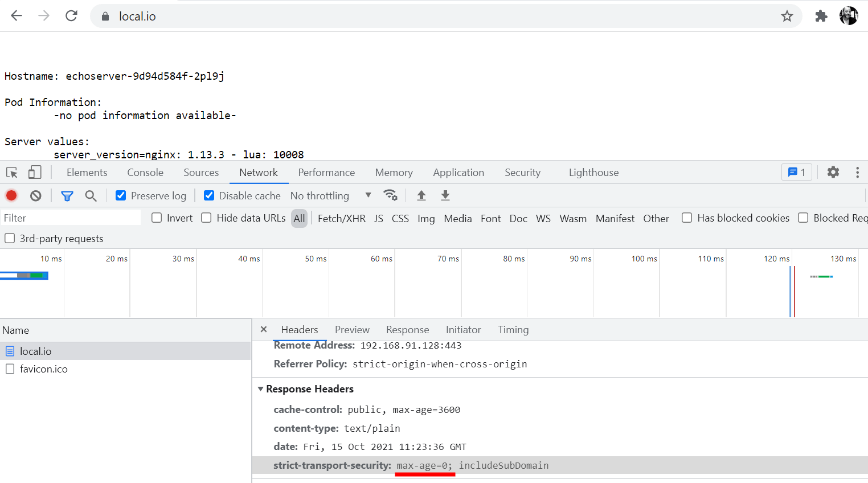Screen dimensions: 868x483
Task: Open the No throttling dropdown
Action: tap(330, 195)
